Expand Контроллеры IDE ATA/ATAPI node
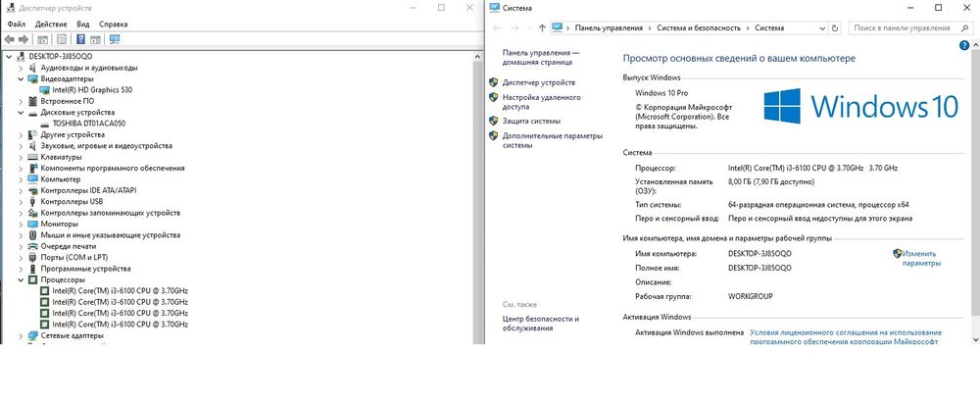The height and width of the screenshot is (402, 980). (21, 190)
